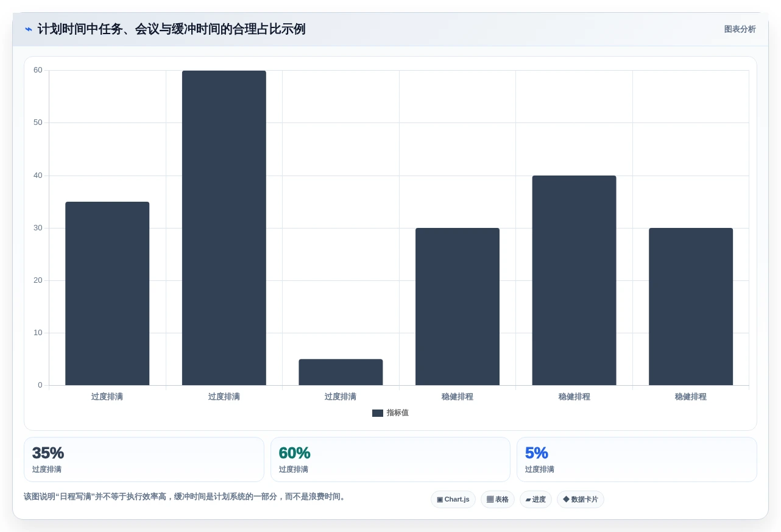Select the 数据卡片 tag chip

[581, 500]
